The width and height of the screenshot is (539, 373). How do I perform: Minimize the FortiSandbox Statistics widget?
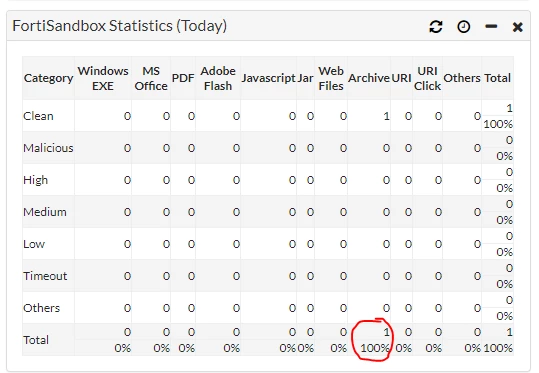491,26
